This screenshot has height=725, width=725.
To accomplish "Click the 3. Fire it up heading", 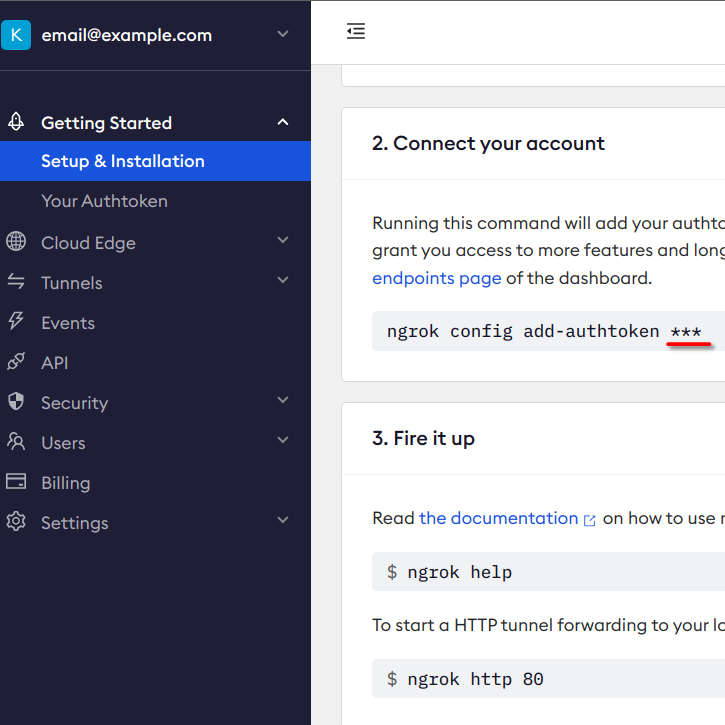I will [424, 438].
